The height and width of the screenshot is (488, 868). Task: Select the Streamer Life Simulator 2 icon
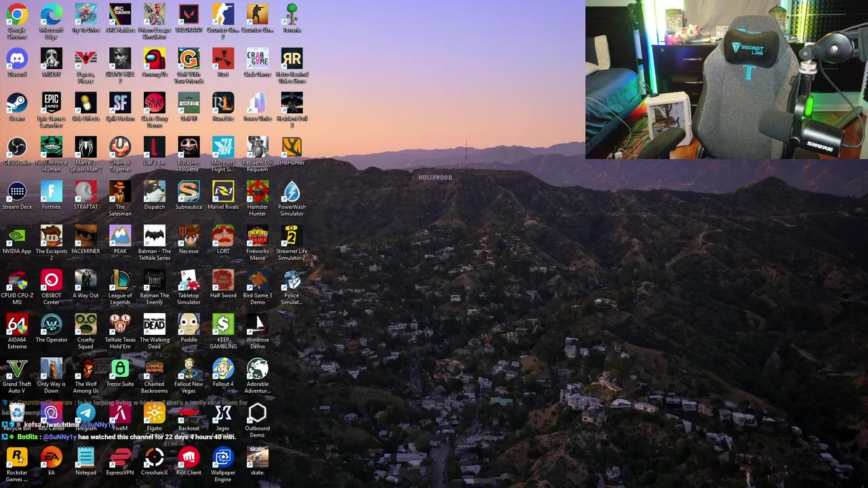tap(292, 243)
